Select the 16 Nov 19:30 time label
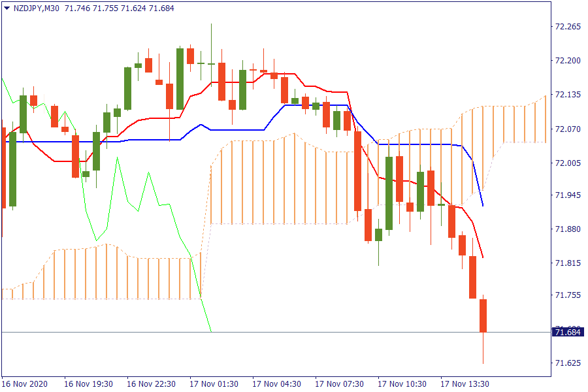Viewport: 588px width, 392px height. click(x=89, y=384)
